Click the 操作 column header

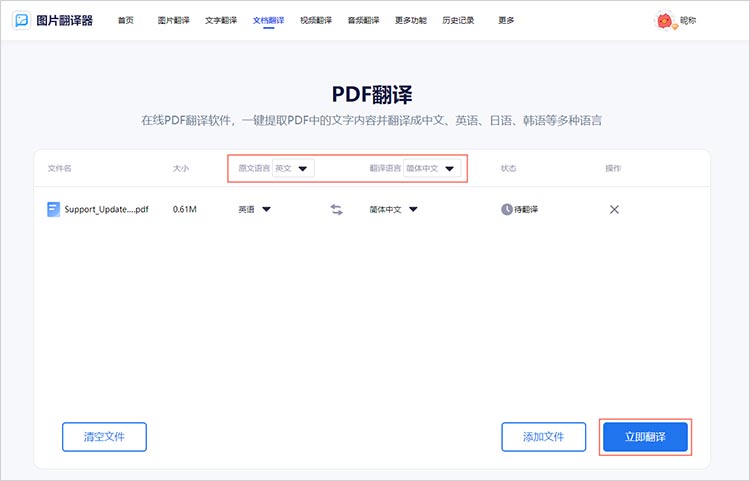tap(613, 168)
